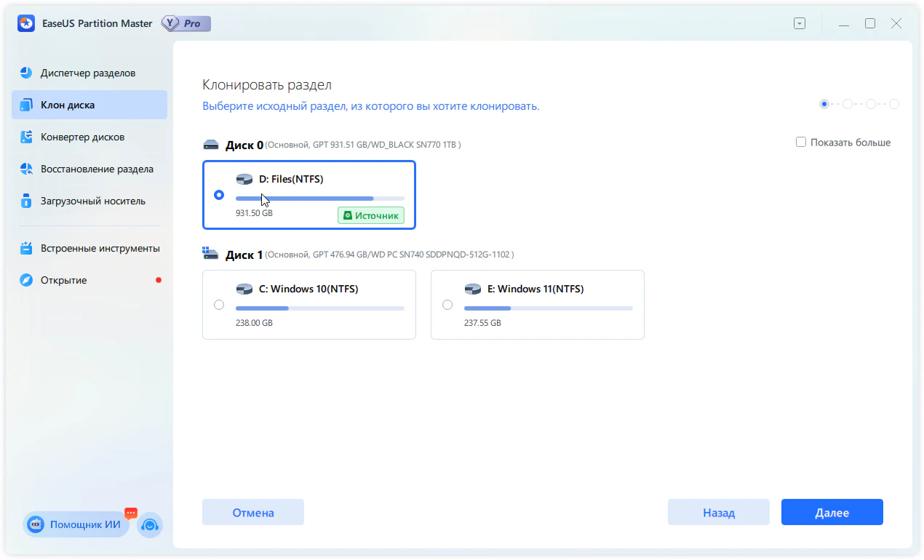924x560 pixels.
Task: Click the Discovery (Открытие) compass icon
Action: click(x=26, y=280)
